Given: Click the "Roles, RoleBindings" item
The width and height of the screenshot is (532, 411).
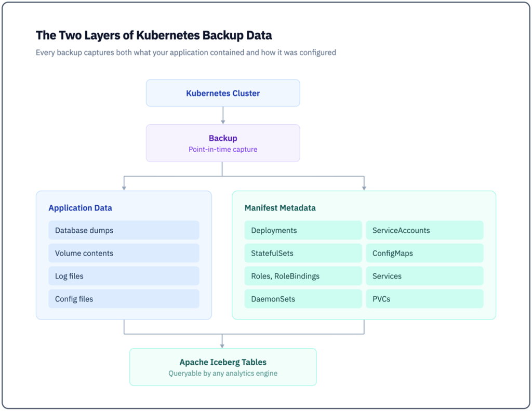Looking at the screenshot, I should pos(303,276).
